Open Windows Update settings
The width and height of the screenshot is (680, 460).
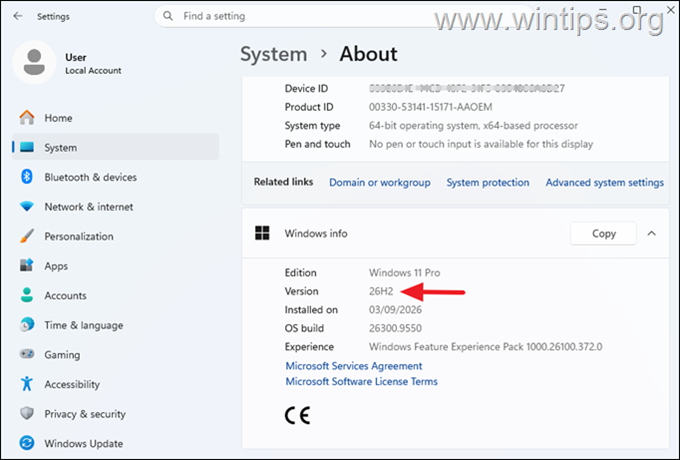click(116, 443)
